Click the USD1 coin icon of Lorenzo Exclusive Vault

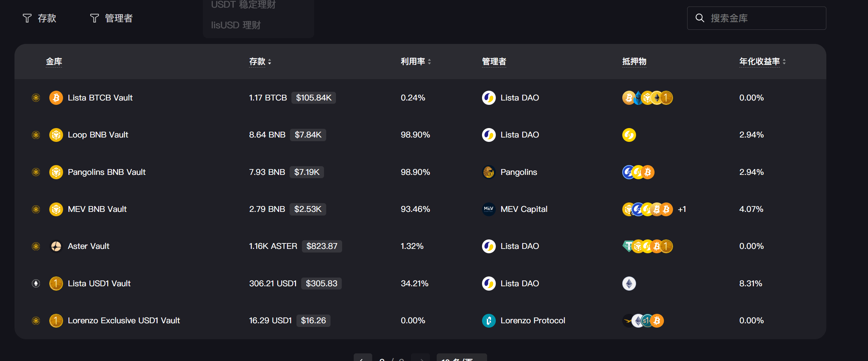pos(56,321)
